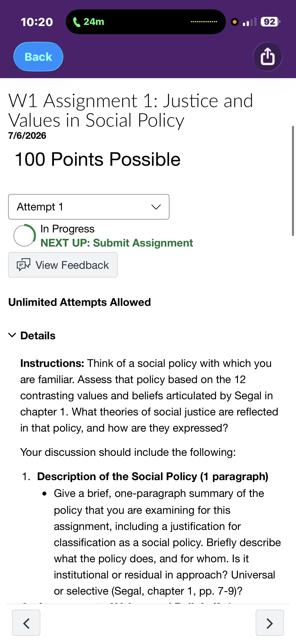The image size is (296, 644).
Task: Tap the share icon in header
Action: [268, 57]
